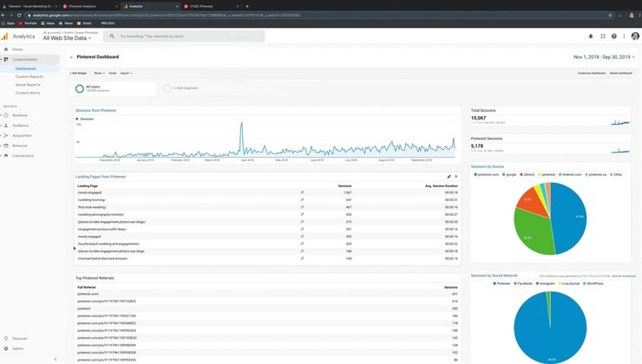Reload the page with browser refresh icon
Viewport: 642px width, 364px height.
[x=19, y=15]
